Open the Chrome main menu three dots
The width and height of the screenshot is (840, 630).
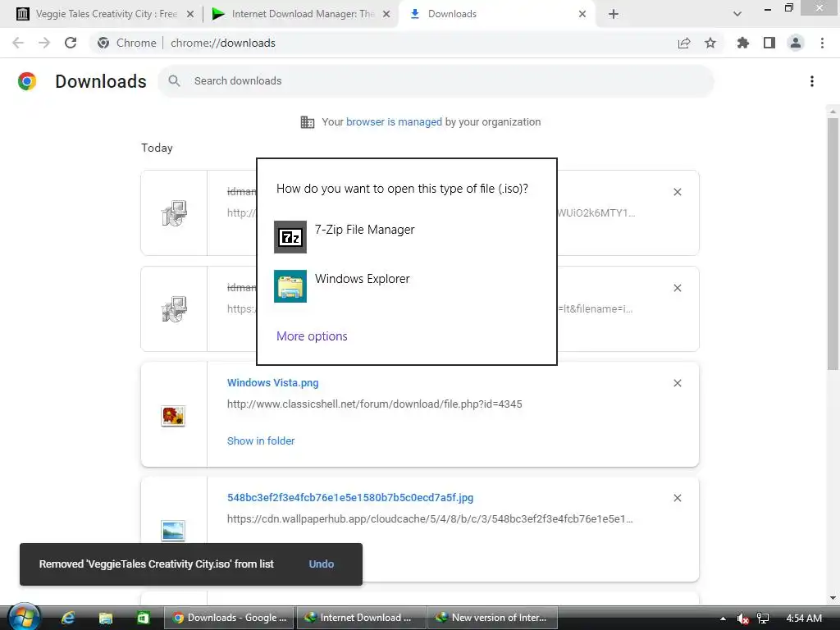(x=822, y=43)
